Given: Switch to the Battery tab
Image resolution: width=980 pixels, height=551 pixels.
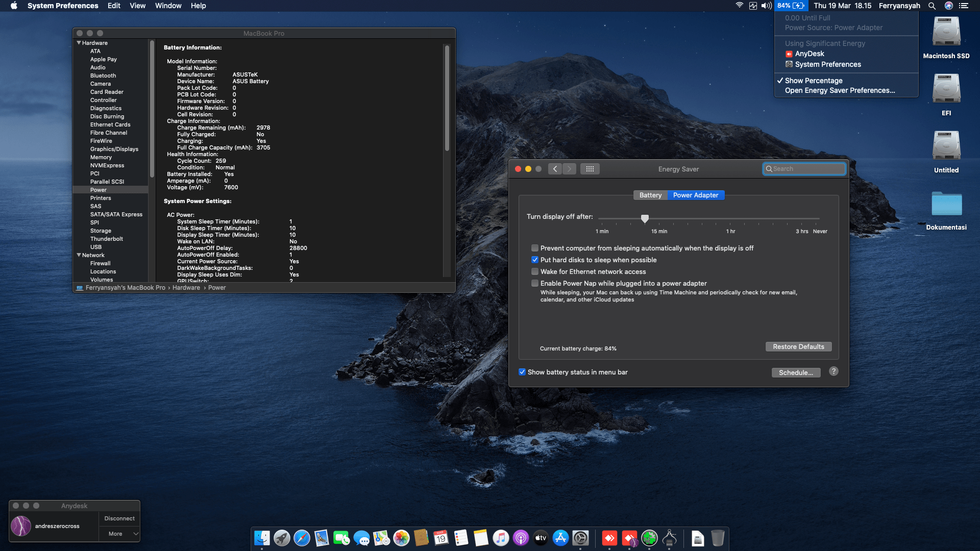Looking at the screenshot, I should [650, 195].
